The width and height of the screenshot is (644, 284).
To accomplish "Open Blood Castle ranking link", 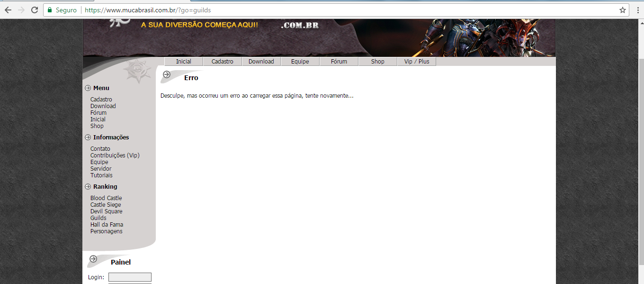I will 106,198.
